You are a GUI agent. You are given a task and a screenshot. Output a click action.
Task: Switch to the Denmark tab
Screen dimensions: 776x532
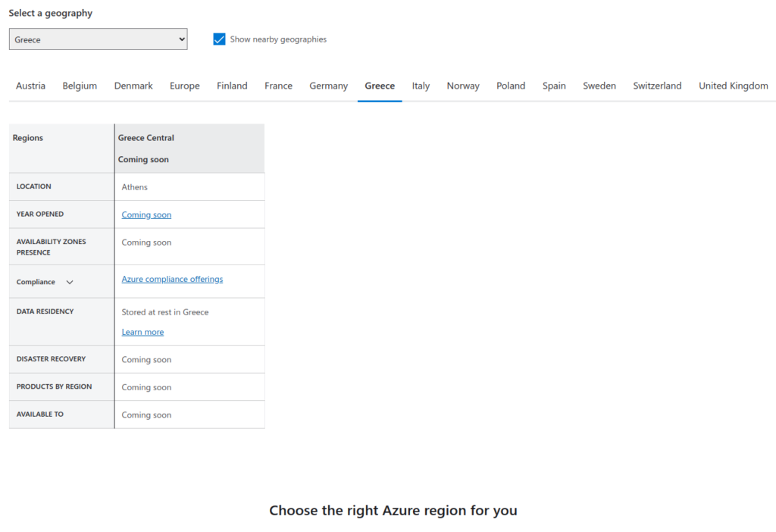tap(133, 86)
